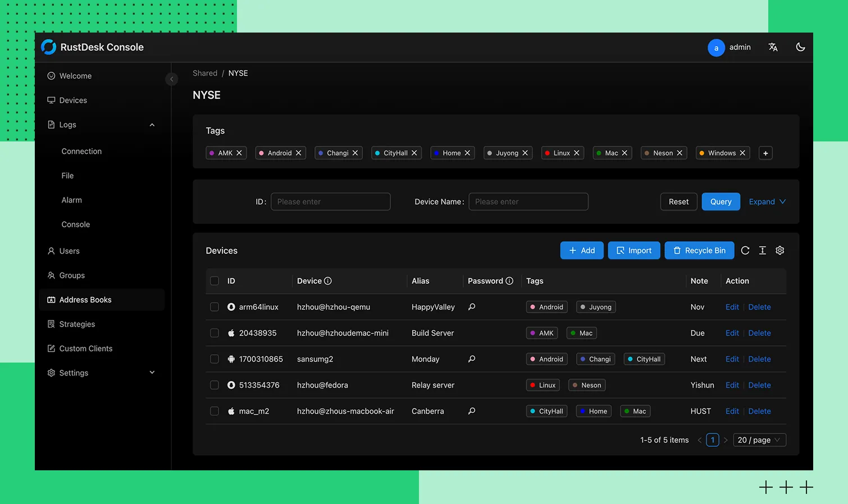Toggle the select-all header checkbox
Screen dimensions: 848x504
(x=215, y=281)
